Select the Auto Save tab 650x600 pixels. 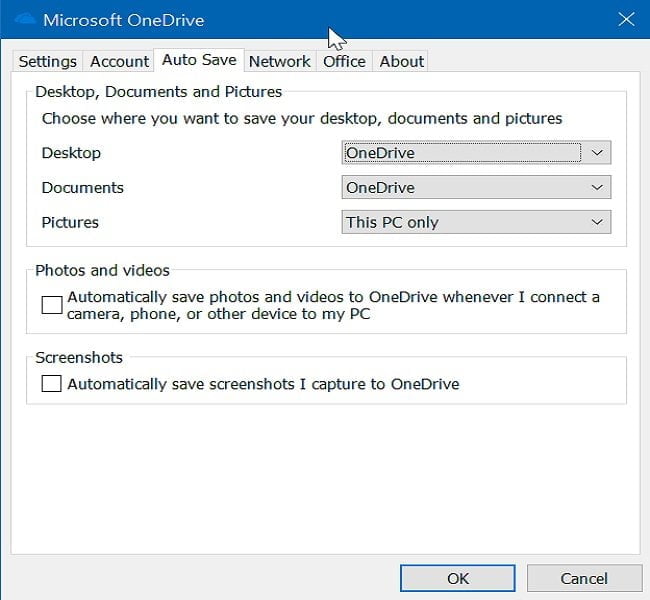199,60
